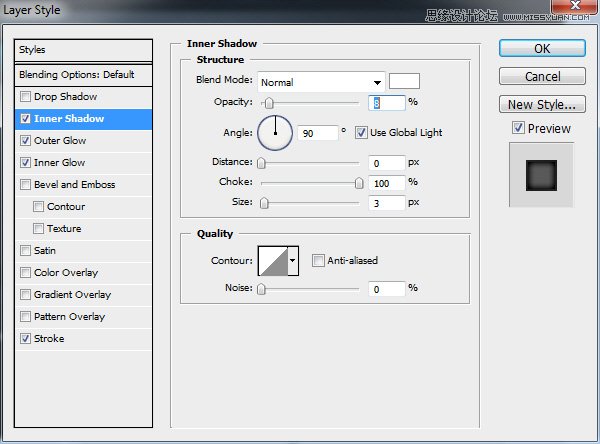Open the Blend Mode dropdown
The height and width of the screenshot is (444, 600).
[x=321, y=82]
